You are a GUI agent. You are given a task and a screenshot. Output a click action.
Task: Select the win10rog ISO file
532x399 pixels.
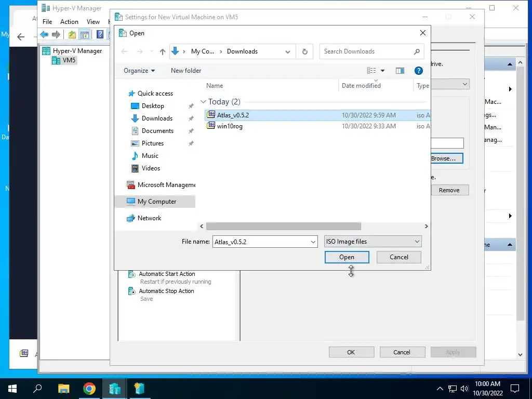pyautogui.click(x=230, y=126)
